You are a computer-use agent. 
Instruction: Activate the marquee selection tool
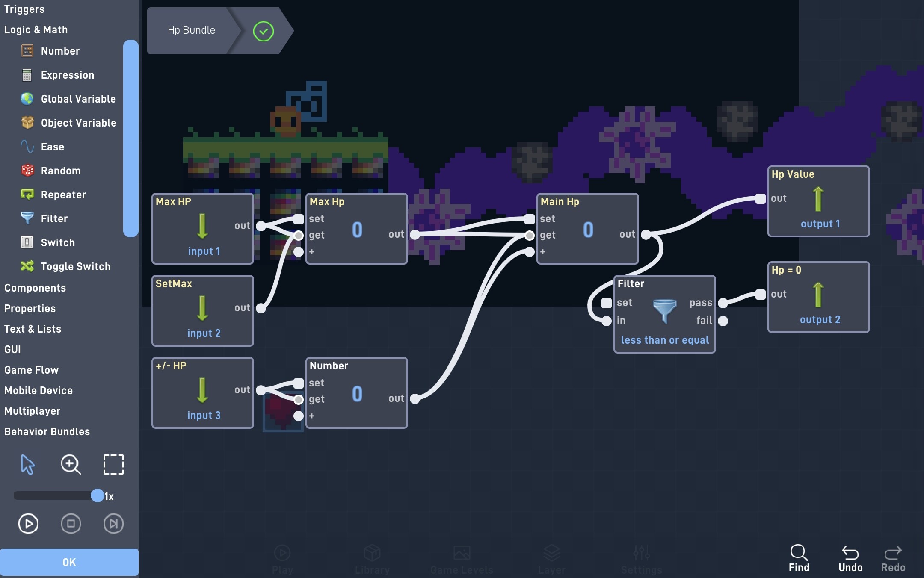pyautogui.click(x=114, y=465)
